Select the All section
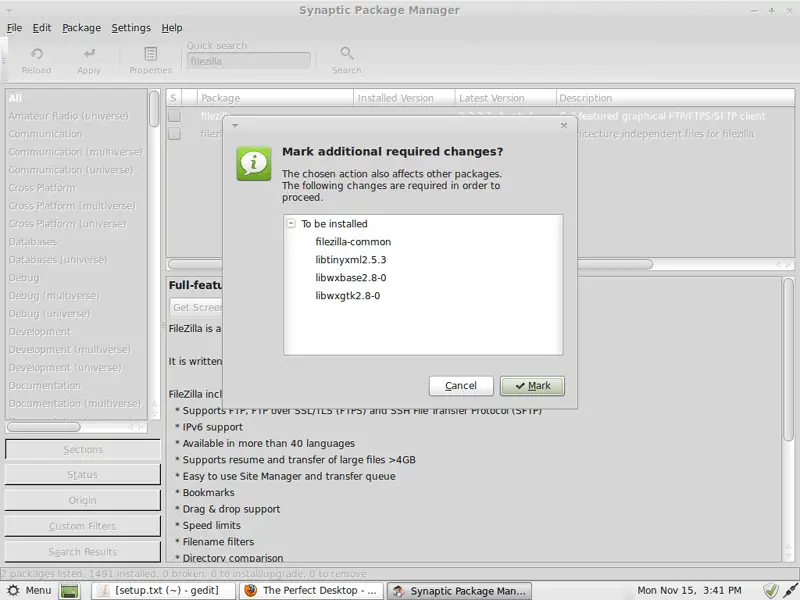800x600 pixels. 77,98
